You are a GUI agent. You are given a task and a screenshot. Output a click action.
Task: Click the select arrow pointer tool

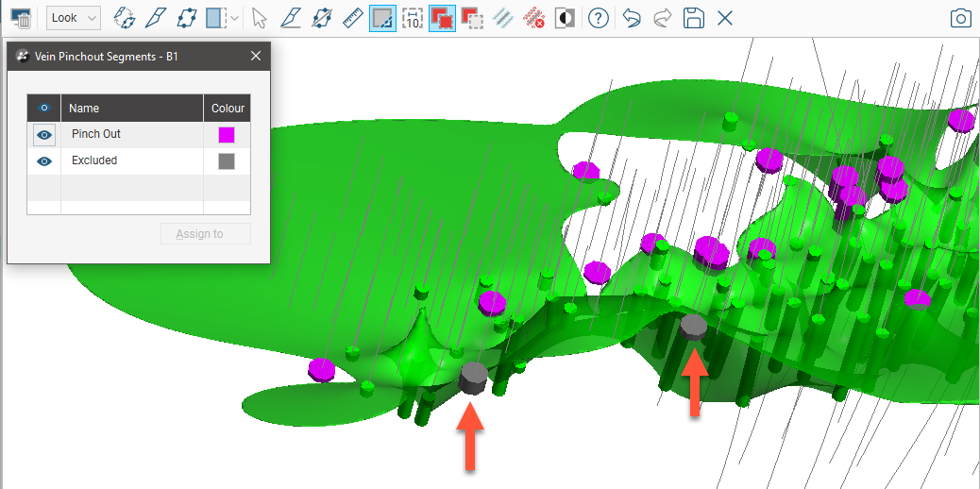coord(260,18)
